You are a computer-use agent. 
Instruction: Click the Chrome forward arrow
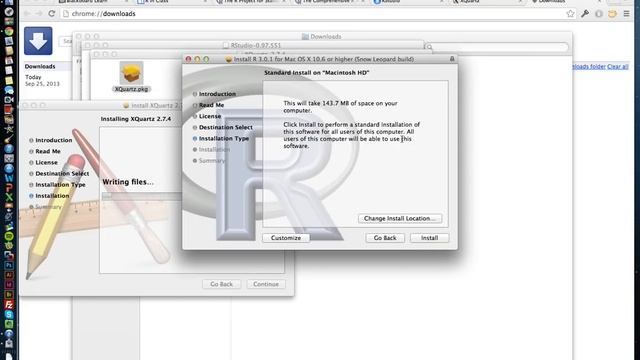tap(39, 13)
